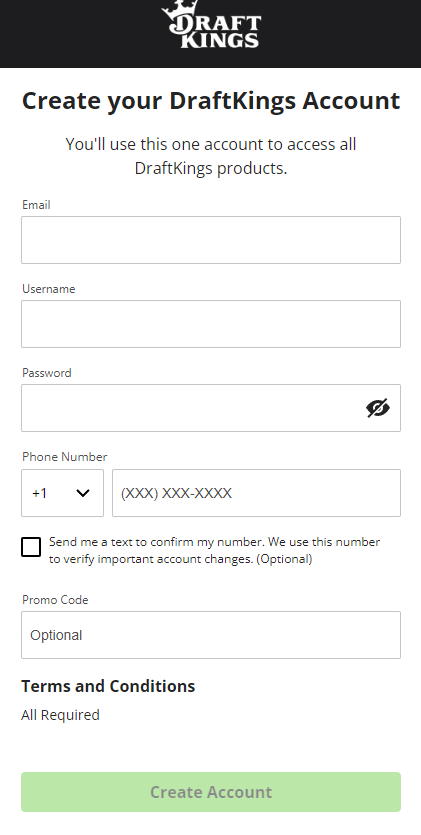The width and height of the screenshot is (421, 835).
Task: Focus the Username input field
Action: [x=211, y=324]
